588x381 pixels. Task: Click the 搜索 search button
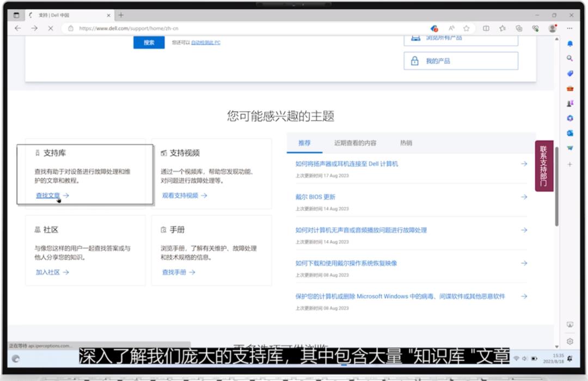pyautogui.click(x=148, y=42)
